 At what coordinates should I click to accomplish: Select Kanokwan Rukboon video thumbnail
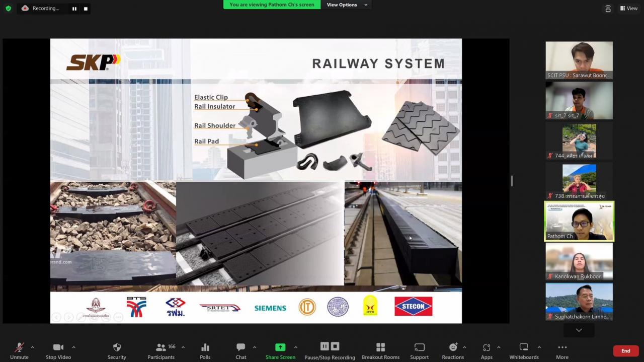pos(579,261)
